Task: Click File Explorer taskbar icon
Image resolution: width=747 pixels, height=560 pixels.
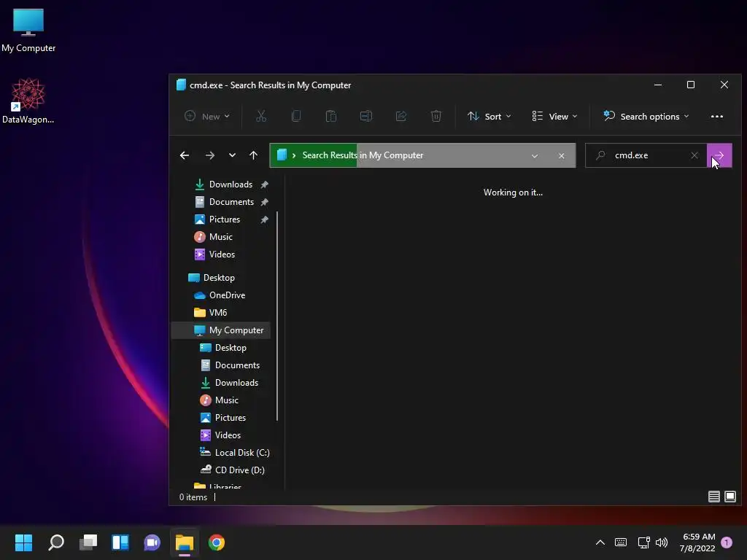Action: point(185,542)
